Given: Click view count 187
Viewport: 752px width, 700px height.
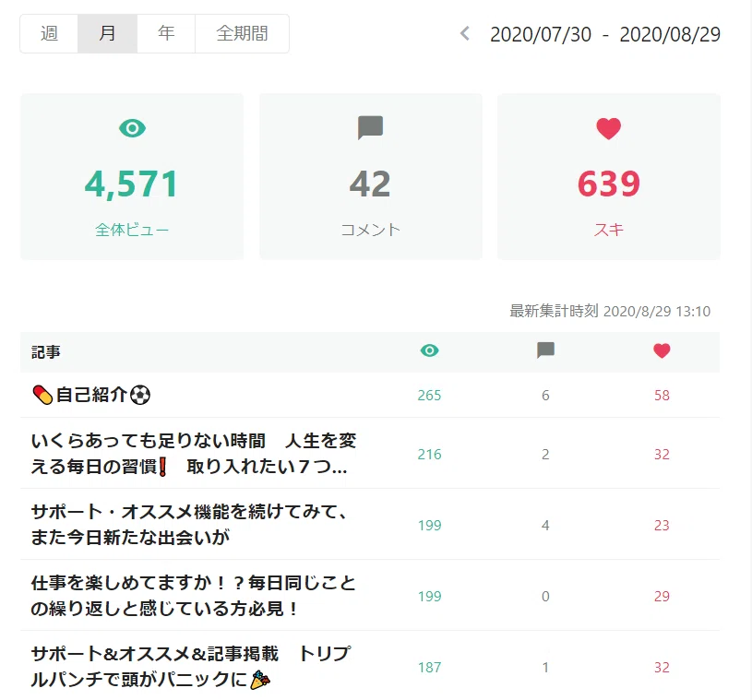Looking at the screenshot, I should point(429,668).
